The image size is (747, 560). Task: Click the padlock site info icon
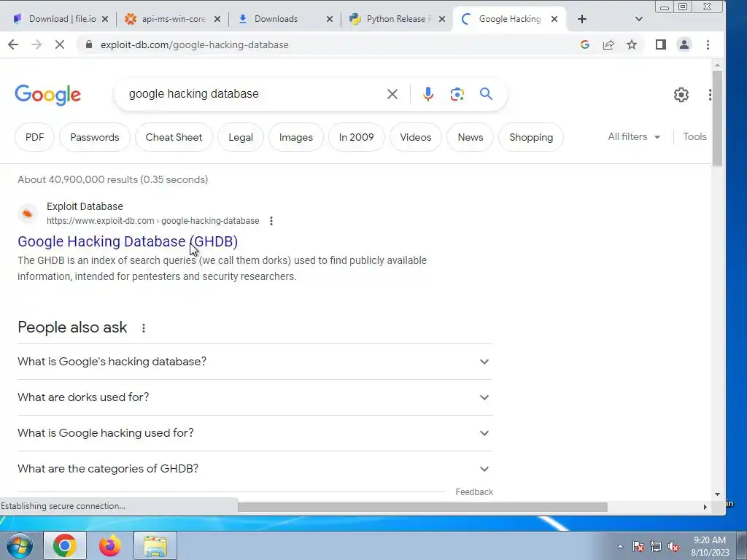(88, 44)
